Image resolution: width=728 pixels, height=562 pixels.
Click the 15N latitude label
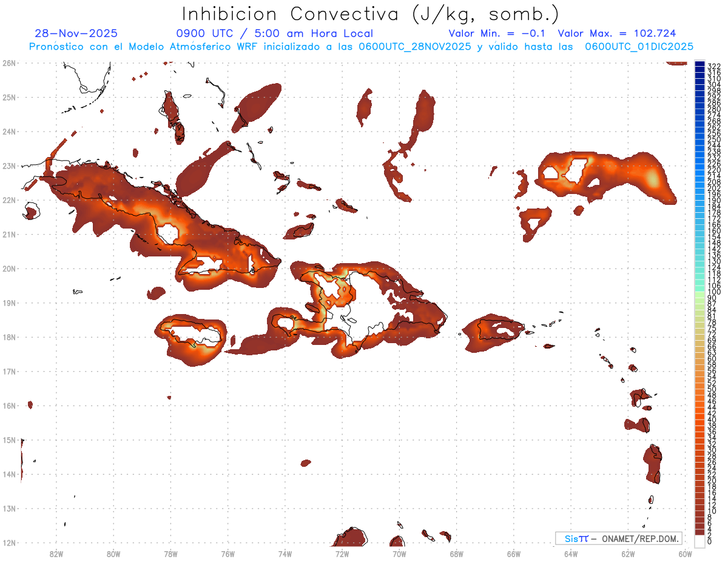[8, 440]
